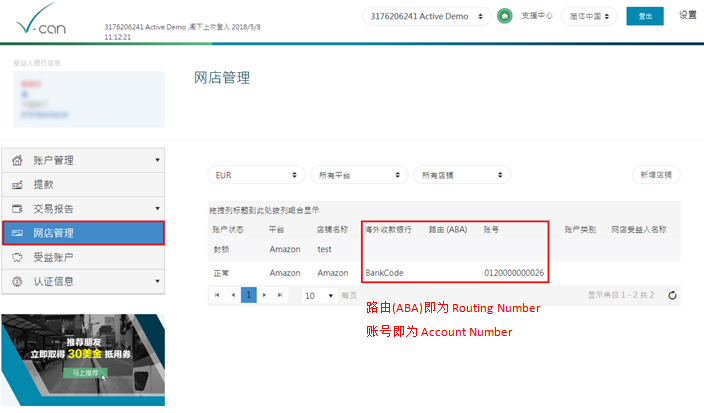Sort by 平台 column header

click(x=276, y=229)
